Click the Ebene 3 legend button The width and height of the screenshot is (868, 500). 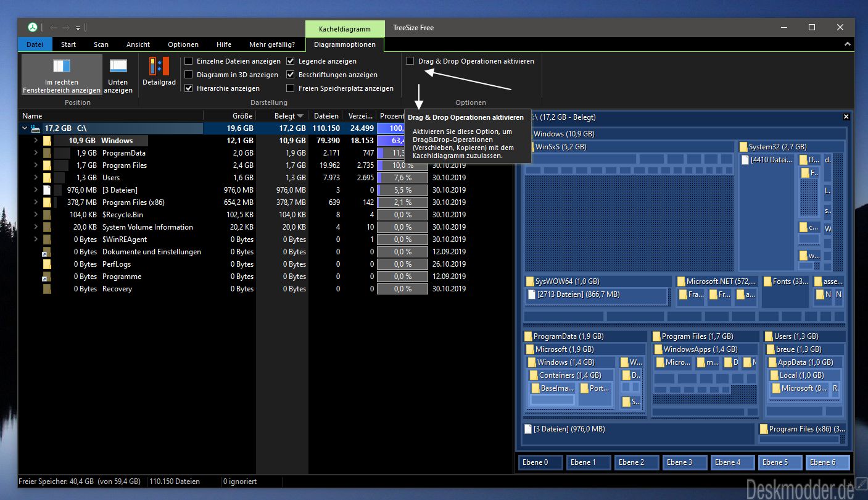click(x=685, y=462)
